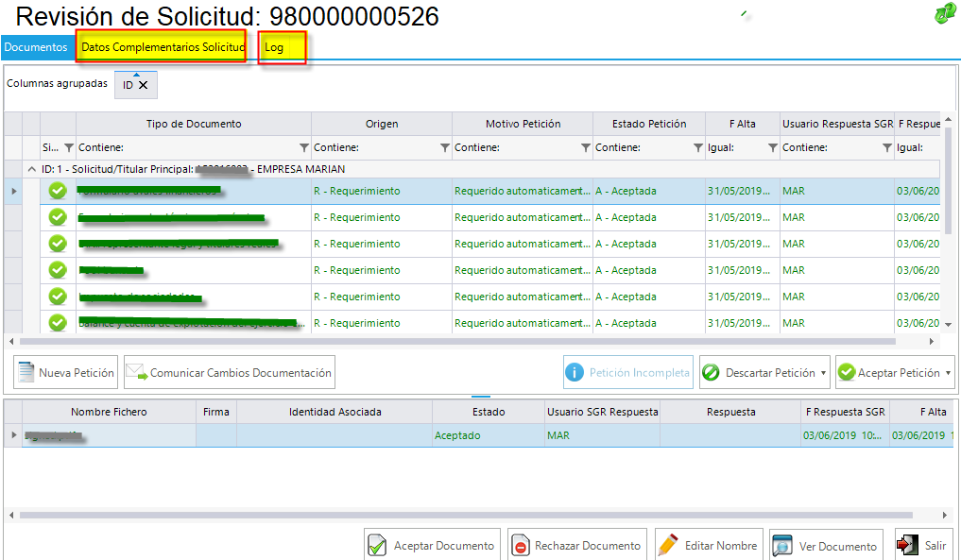This screenshot has width=961, height=560.
Task: Click the green check icon in the highlighted row
Action: 58,191
